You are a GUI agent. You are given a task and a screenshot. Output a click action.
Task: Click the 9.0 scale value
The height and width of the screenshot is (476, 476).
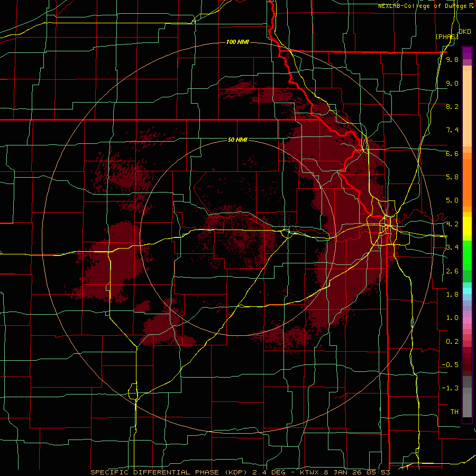(452, 83)
